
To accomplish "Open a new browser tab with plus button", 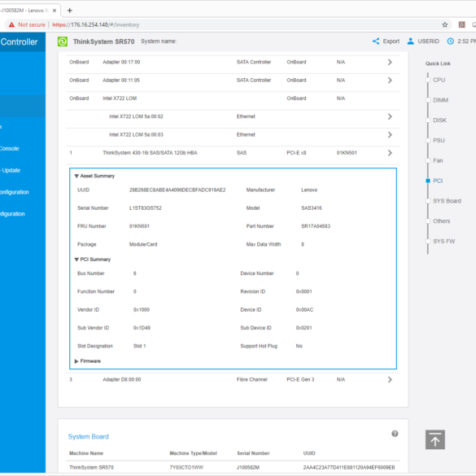I will 69,11.
